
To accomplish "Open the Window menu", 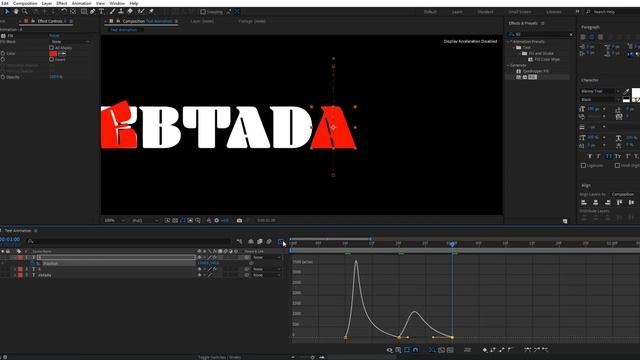I will [x=117, y=3].
